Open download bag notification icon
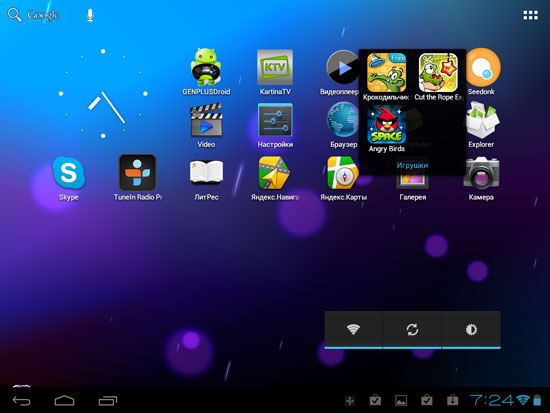 [452, 400]
